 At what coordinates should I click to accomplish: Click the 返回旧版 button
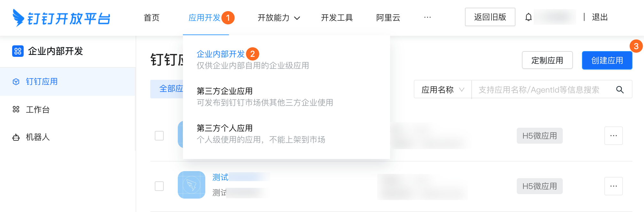tap(490, 17)
